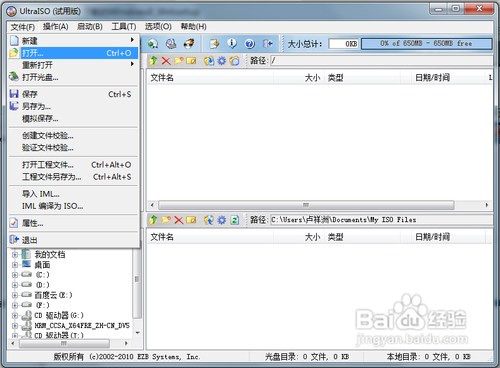Expand the (D:) drive tree node

15,285
